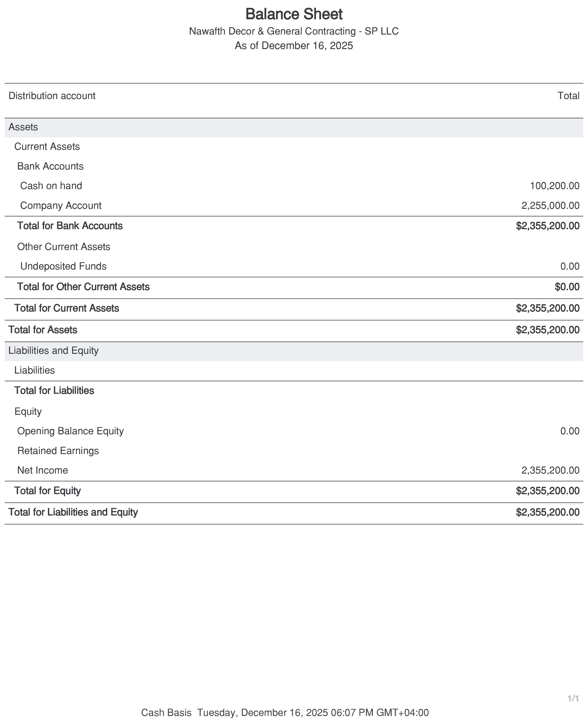Screen dimensions: 588x720
Task: Click the Total for Liabilities label
Action: click(54, 391)
